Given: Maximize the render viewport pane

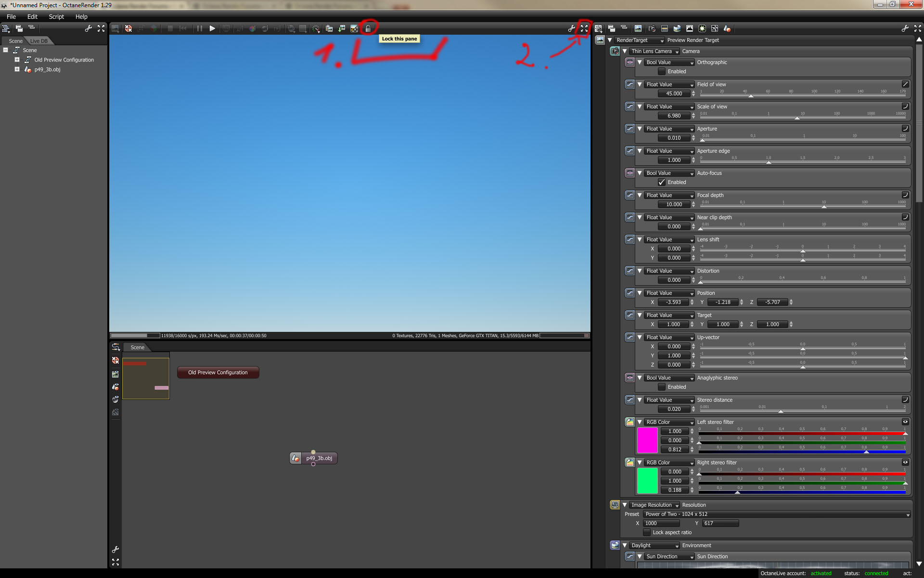Looking at the screenshot, I should point(584,29).
